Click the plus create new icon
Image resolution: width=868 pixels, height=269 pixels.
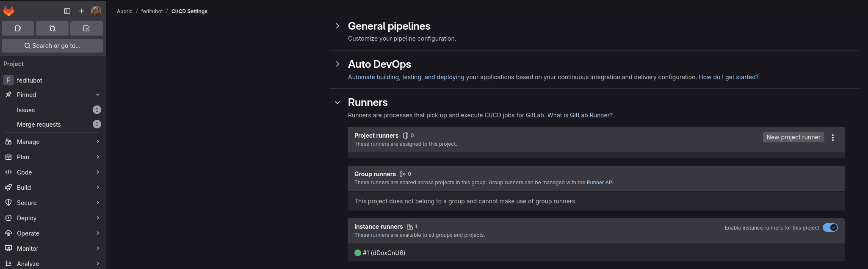[x=82, y=11]
